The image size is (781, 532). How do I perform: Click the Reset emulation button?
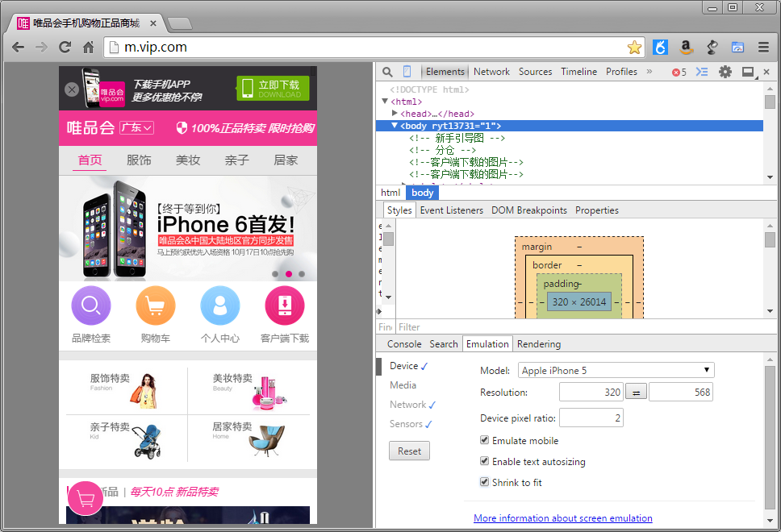point(409,451)
